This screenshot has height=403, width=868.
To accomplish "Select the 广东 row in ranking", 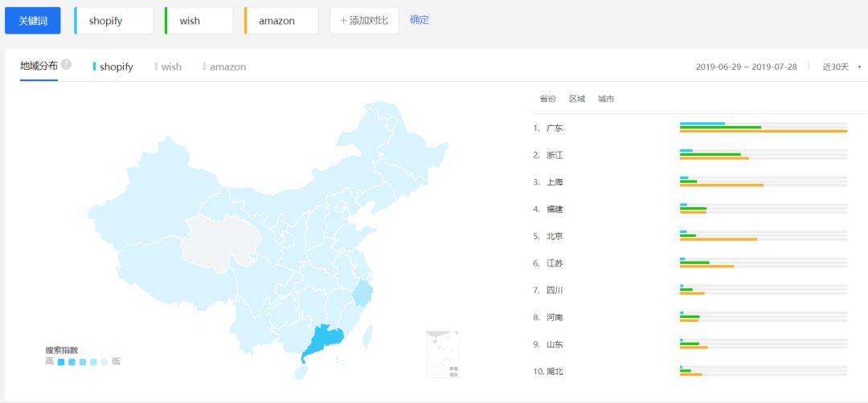I will [690, 128].
